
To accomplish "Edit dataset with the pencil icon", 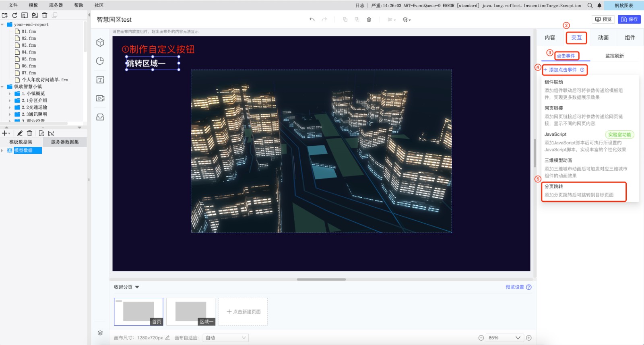I will 20,133.
